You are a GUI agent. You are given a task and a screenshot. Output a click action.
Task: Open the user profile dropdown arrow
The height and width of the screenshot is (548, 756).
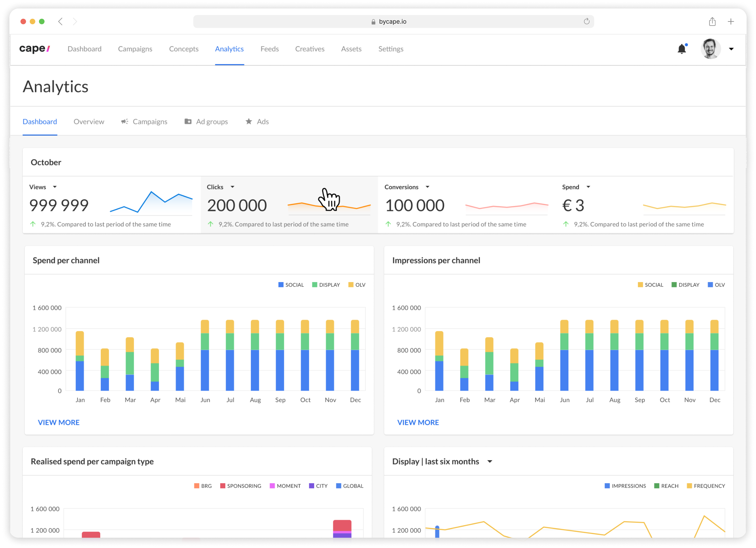[731, 49]
